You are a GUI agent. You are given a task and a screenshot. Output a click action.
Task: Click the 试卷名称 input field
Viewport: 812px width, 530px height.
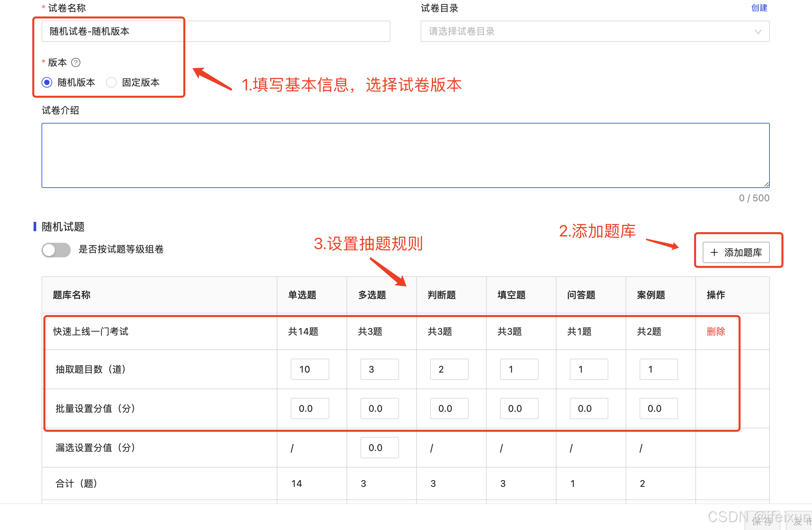pyautogui.click(x=216, y=31)
